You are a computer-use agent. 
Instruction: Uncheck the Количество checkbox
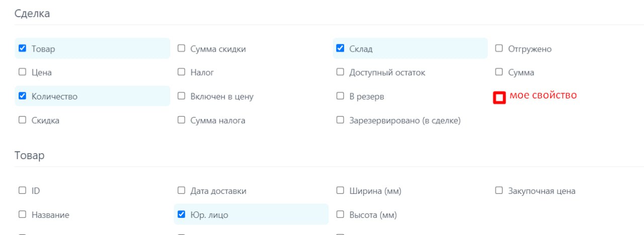22,96
